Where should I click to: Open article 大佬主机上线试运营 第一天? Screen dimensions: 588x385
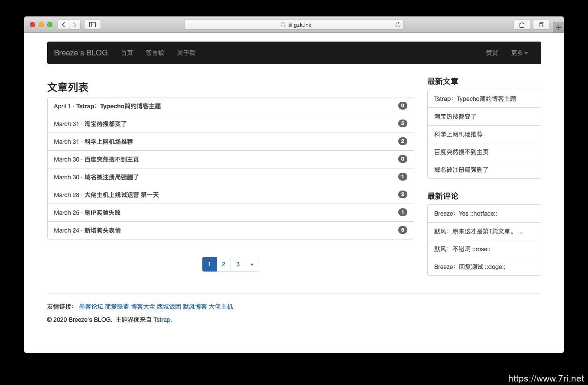click(x=121, y=195)
